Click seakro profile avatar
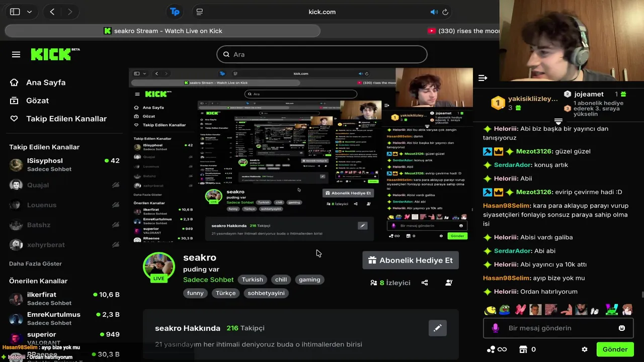 [159, 267]
